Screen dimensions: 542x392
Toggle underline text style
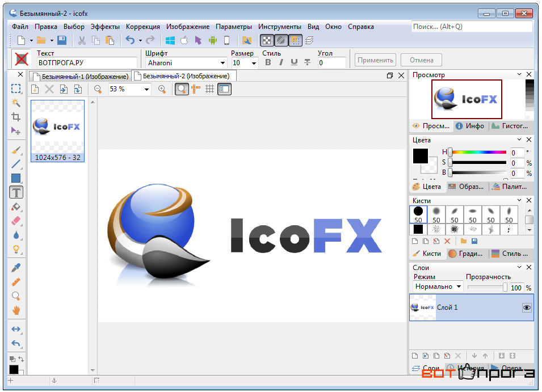pos(294,62)
